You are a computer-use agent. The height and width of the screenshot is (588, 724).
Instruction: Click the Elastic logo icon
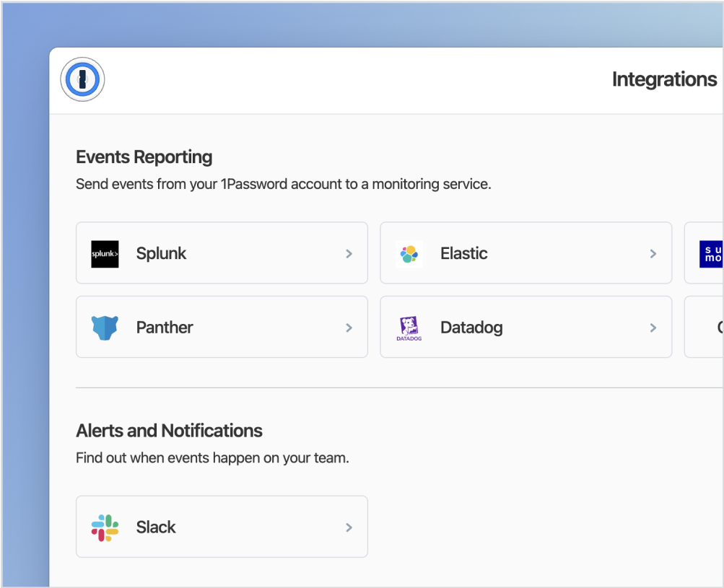pyautogui.click(x=409, y=254)
